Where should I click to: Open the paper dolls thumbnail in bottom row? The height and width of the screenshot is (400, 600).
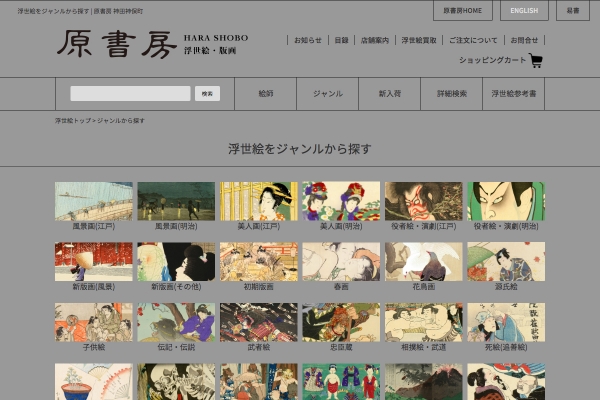point(341,382)
